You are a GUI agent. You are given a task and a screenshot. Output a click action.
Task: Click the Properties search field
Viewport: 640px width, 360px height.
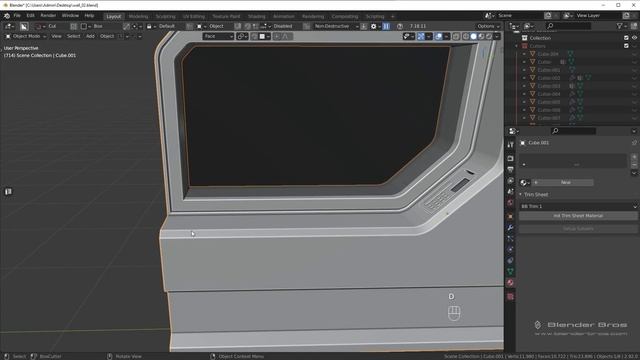click(x=573, y=131)
